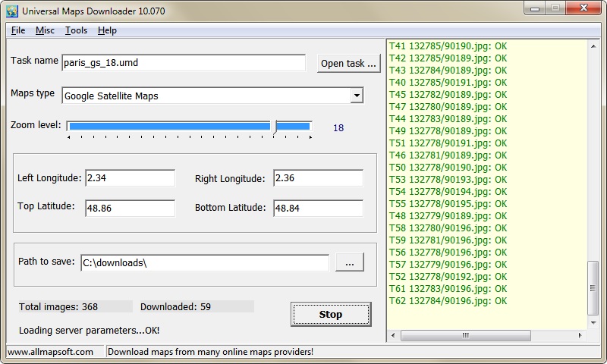The width and height of the screenshot is (607, 364).
Task: Open the Tools menu
Action: coord(76,30)
